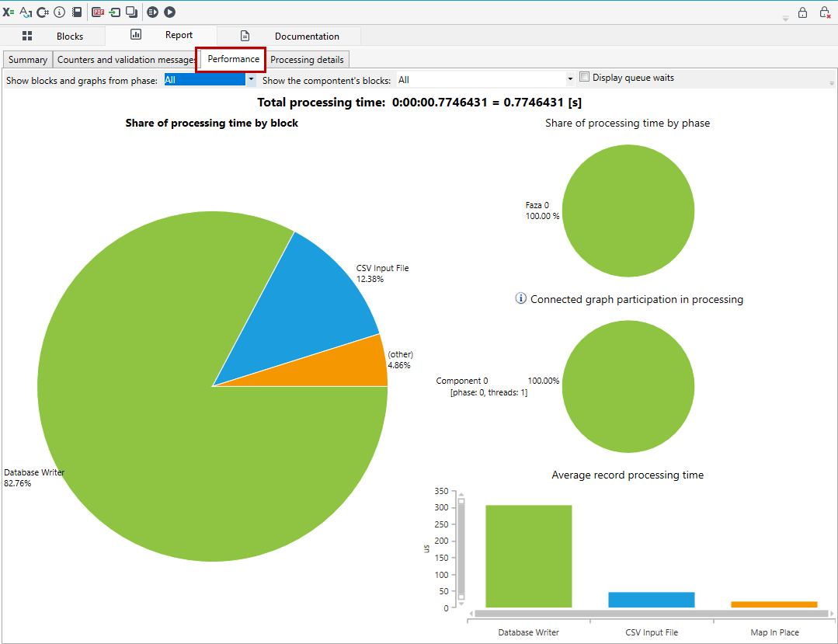Viewport: 838px width, 644px height.
Task: Open the phase filter dropdown showing All
Action: click(x=210, y=80)
